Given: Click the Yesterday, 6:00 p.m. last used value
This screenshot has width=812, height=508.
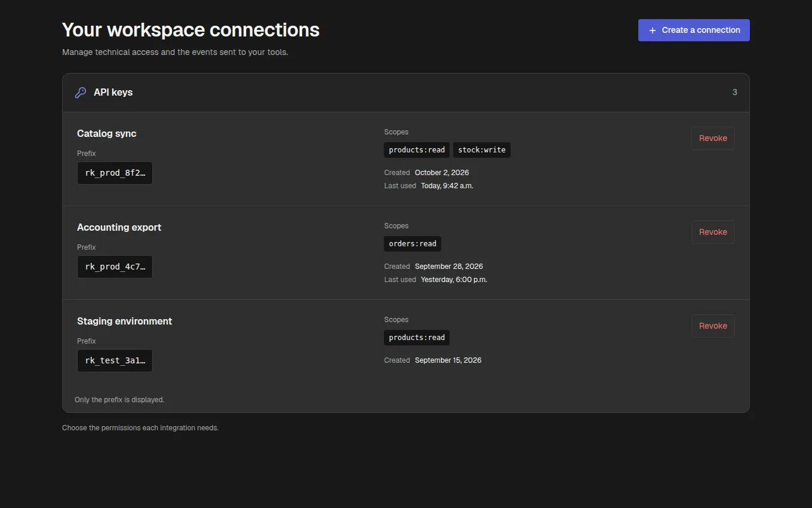Looking at the screenshot, I should click(454, 280).
